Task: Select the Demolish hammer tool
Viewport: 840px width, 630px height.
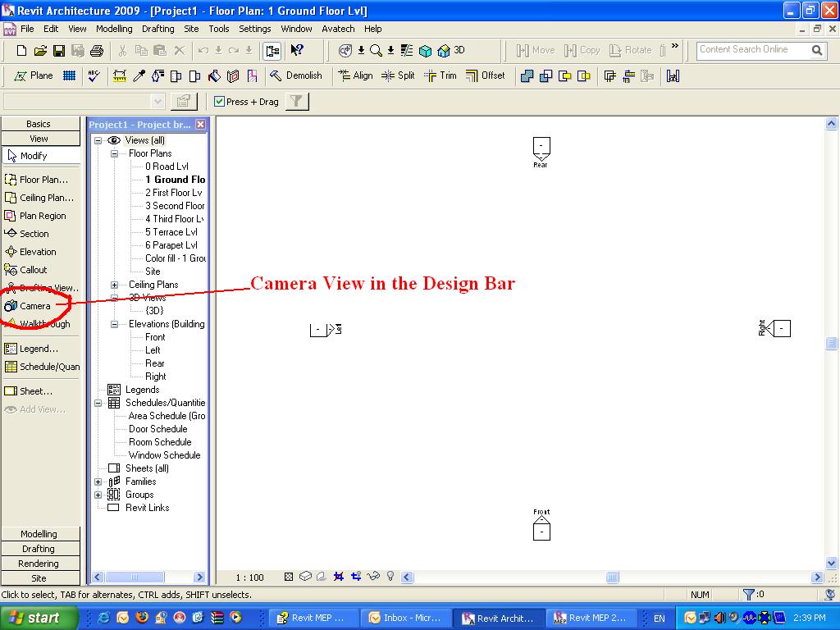Action: [x=296, y=76]
